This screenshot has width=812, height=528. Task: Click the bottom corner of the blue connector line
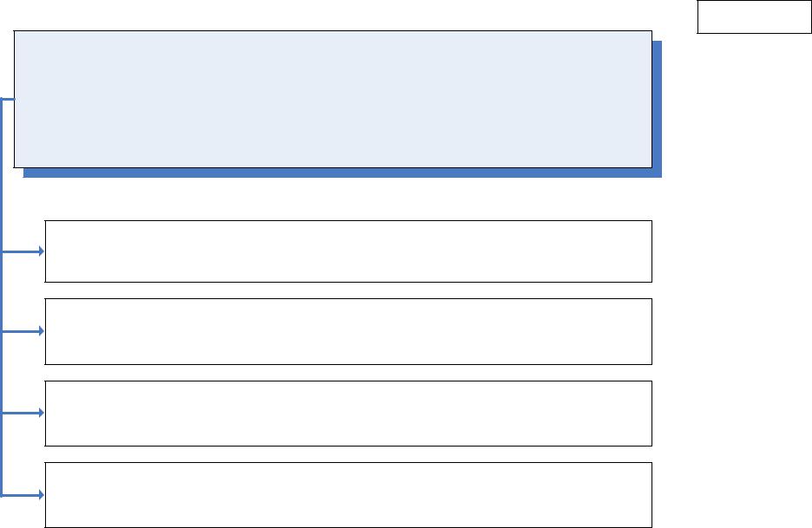click(2, 495)
